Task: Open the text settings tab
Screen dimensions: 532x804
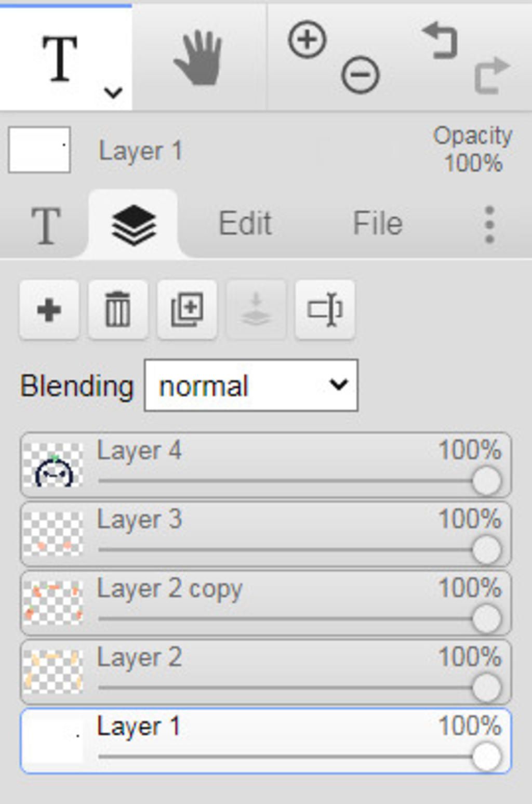Action: [x=46, y=225]
